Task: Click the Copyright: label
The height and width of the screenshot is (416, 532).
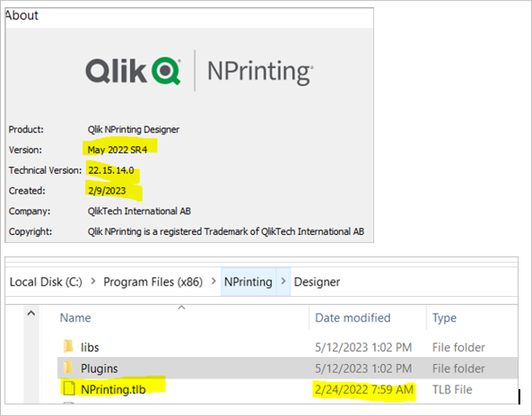Action: coord(30,231)
